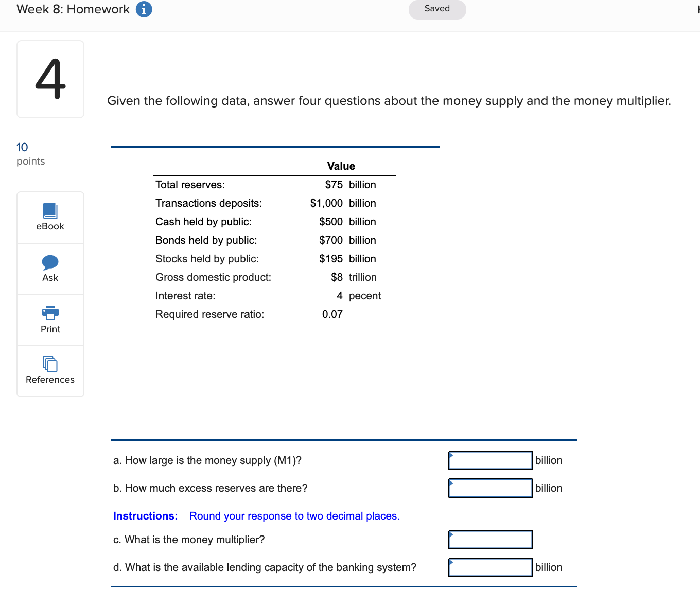Open the References icon
This screenshot has width=700, height=607.
click(x=50, y=364)
